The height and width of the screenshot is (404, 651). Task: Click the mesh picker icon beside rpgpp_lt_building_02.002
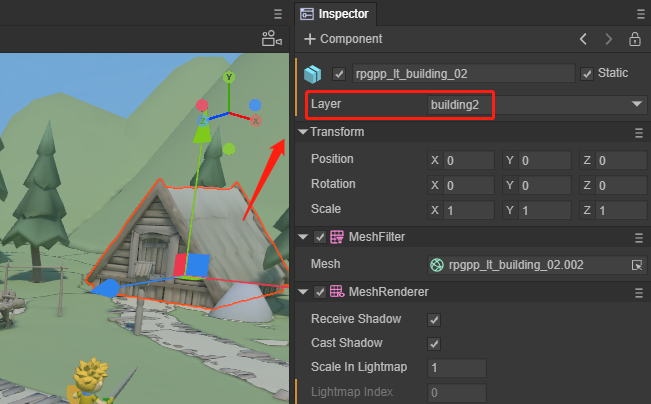point(636,265)
